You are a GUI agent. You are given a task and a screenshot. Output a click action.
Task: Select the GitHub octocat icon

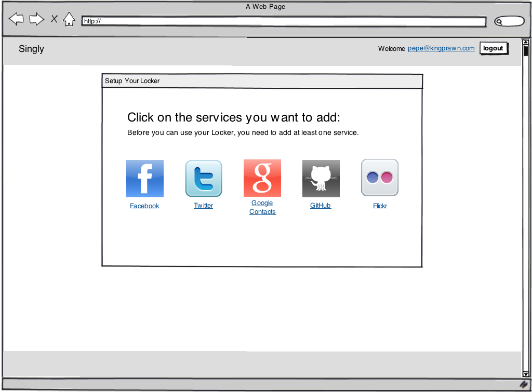point(321,179)
